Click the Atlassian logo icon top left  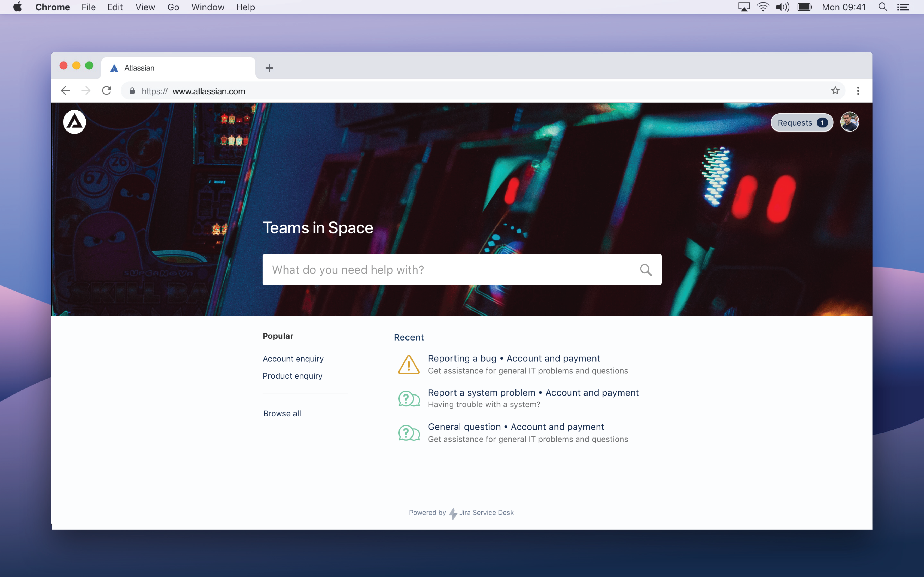(x=74, y=122)
